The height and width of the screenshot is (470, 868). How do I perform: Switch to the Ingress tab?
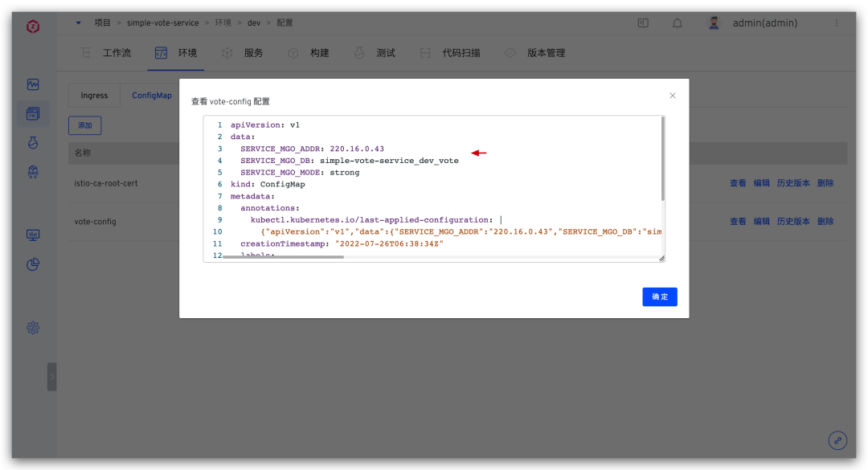(94, 95)
